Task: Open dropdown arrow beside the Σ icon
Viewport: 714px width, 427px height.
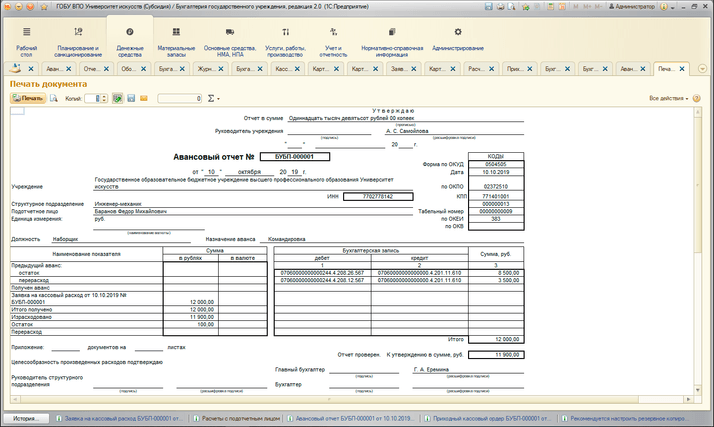Action: tap(219, 99)
